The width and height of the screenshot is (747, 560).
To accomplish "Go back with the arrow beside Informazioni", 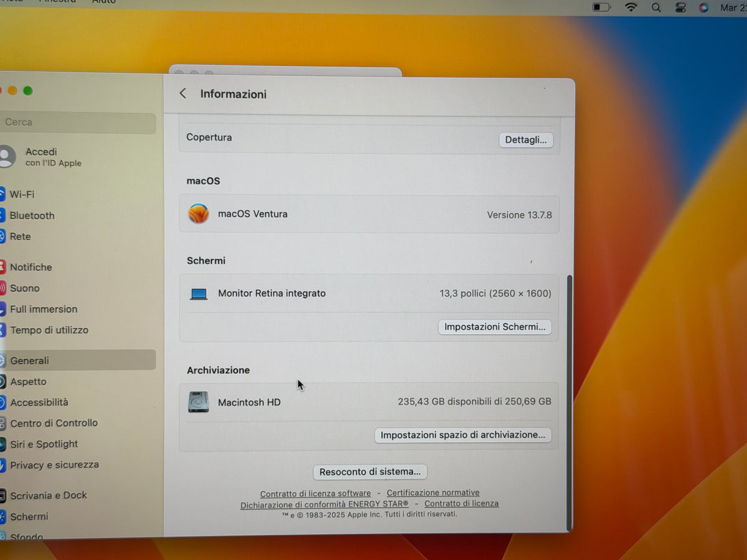I will [182, 93].
